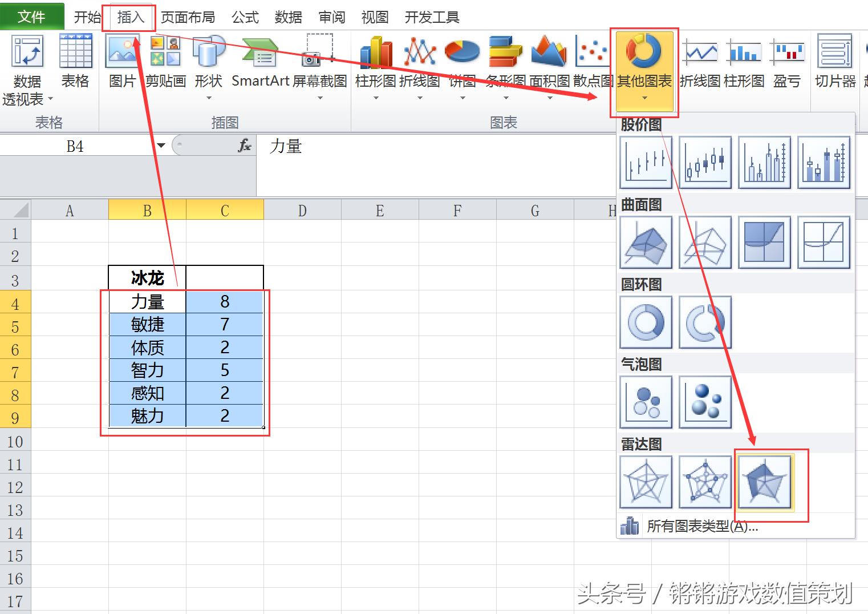Choose the 3-D Bubble chart (气泡图) style
The width and height of the screenshot is (868, 614).
pyautogui.click(x=705, y=402)
